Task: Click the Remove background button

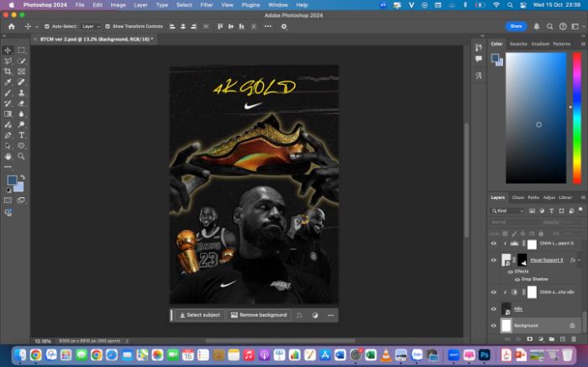Action: [259, 315]
